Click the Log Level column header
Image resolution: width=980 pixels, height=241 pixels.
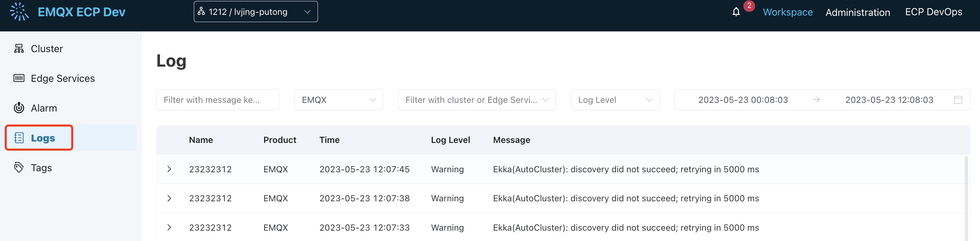tap(450, 140)
